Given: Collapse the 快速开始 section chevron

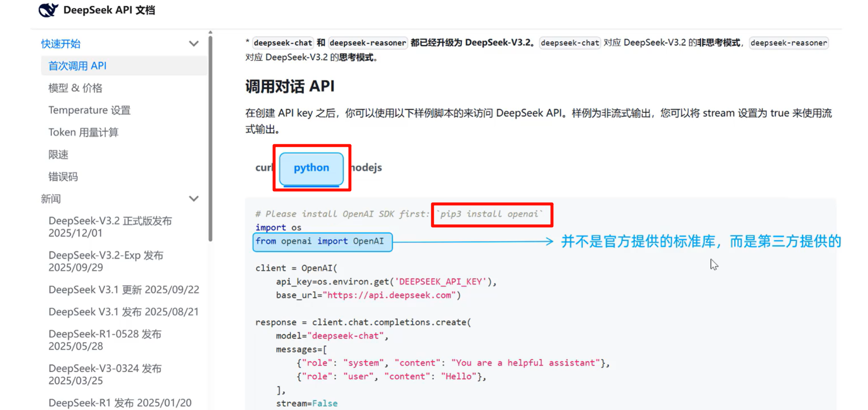Looking at the screenshot, I should click(194, 44).
